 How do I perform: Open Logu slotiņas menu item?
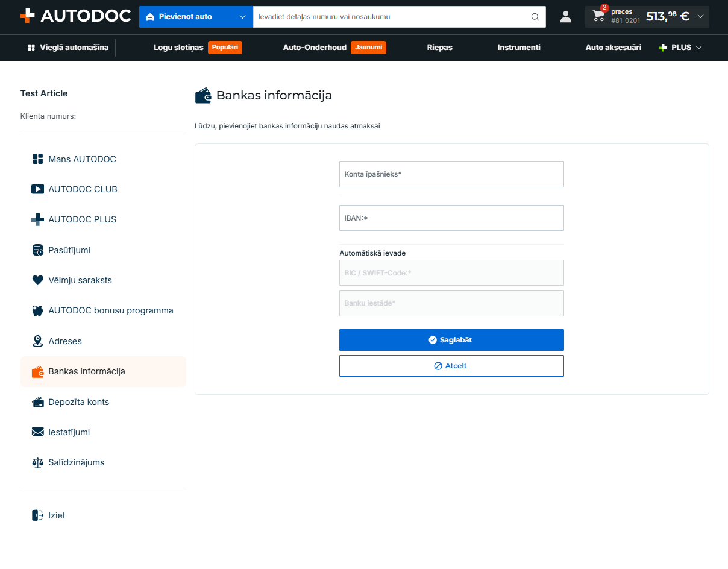[178, 48]
